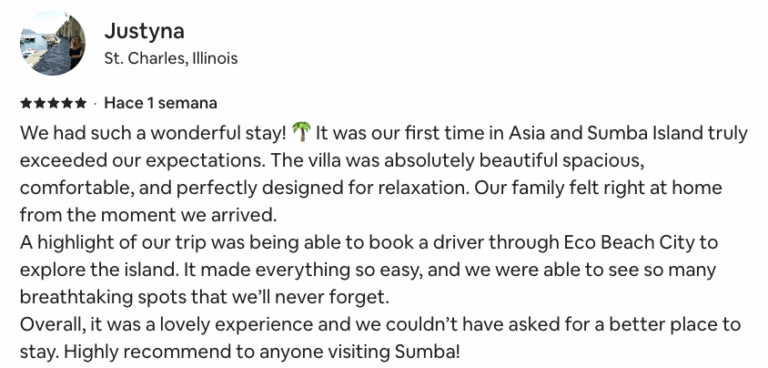Click the first rating star
The image size is (768, 368).
[x=26, y=103]
